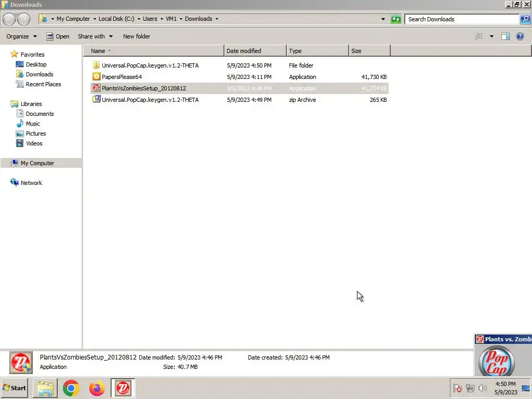Open the Pictures library

pos(36,134)
